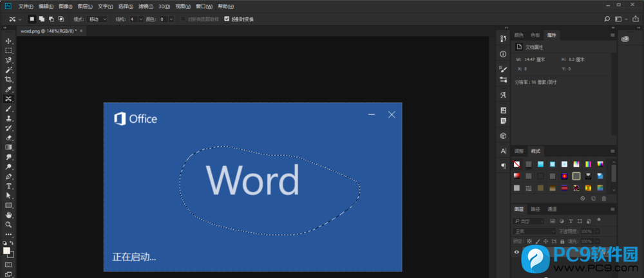Select the Zoom magnifier tool
The height and width of the screenshot is (278, 644).
(8, 225)
